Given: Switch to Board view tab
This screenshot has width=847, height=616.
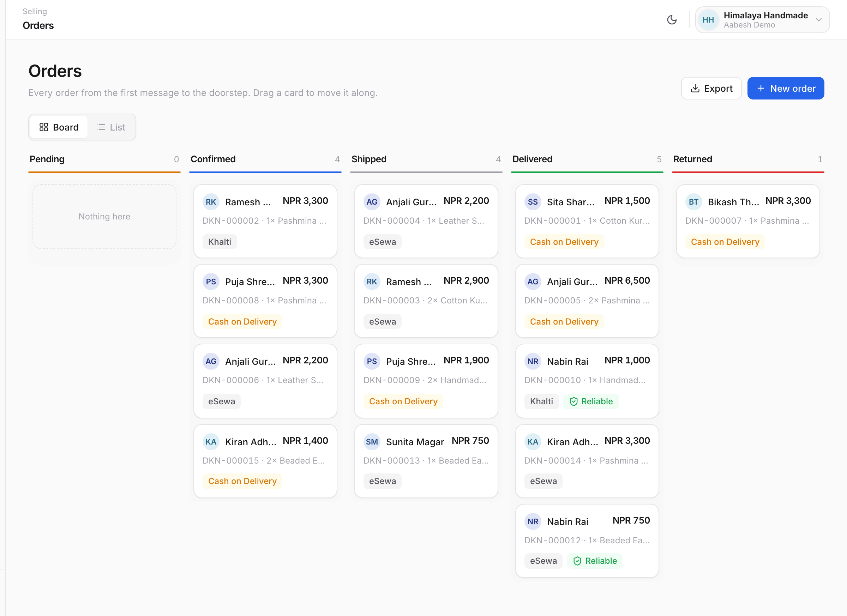Looking at the screenshot, I should pyautogui.click(x=59, y=127).
